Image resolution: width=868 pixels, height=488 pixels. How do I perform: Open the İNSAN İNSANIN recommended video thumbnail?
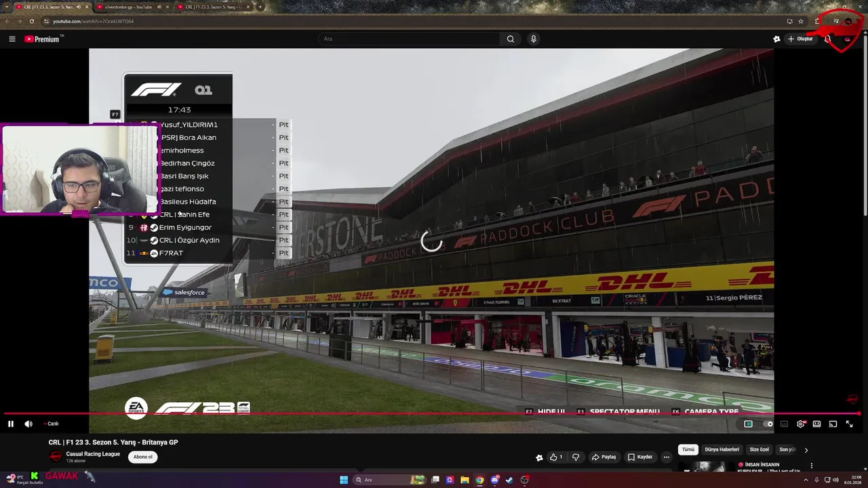[x=705, y=467]
